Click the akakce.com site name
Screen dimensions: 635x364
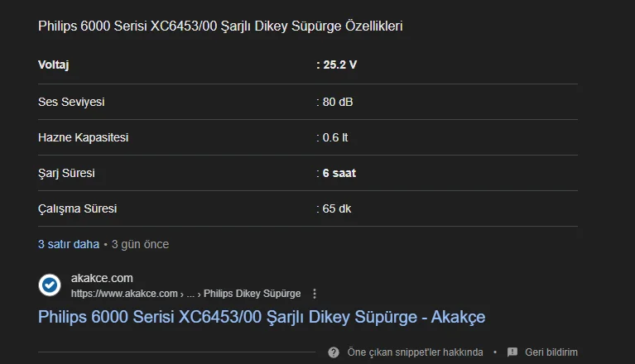[102, 278]
